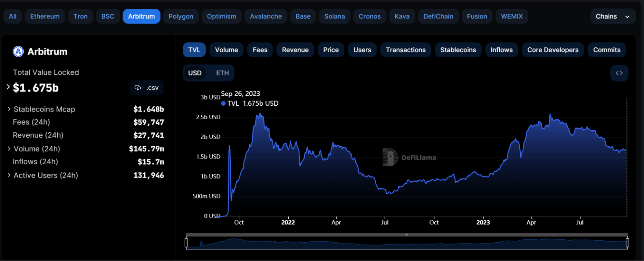Click the TVL legend dot in the chart

(x=223, y=103)
